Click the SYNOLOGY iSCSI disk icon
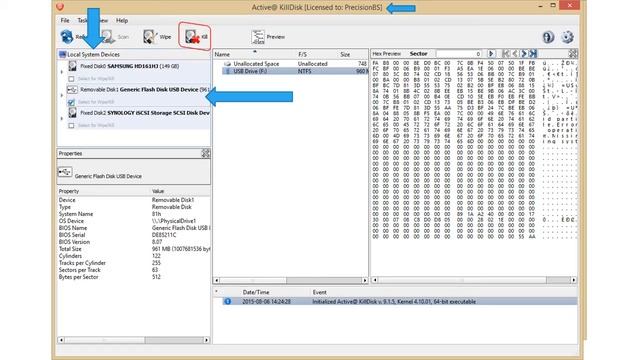The image size is (640, 360). [x=72, y=113]
